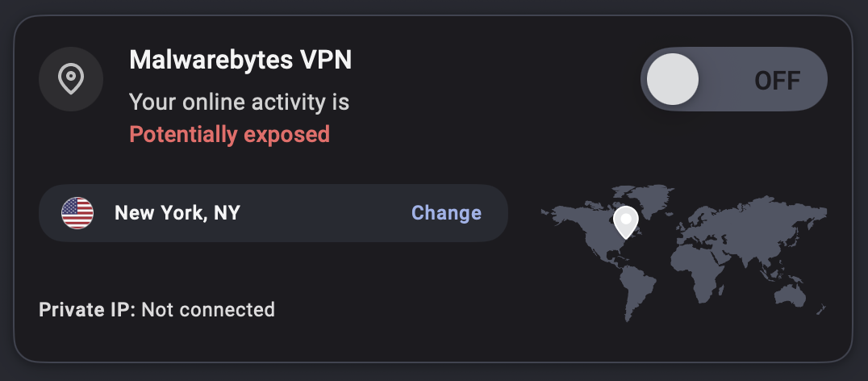The height and width of the screenshot is (381, 868).
Task: Click the United States flag icon
Action: coord(77,213)
